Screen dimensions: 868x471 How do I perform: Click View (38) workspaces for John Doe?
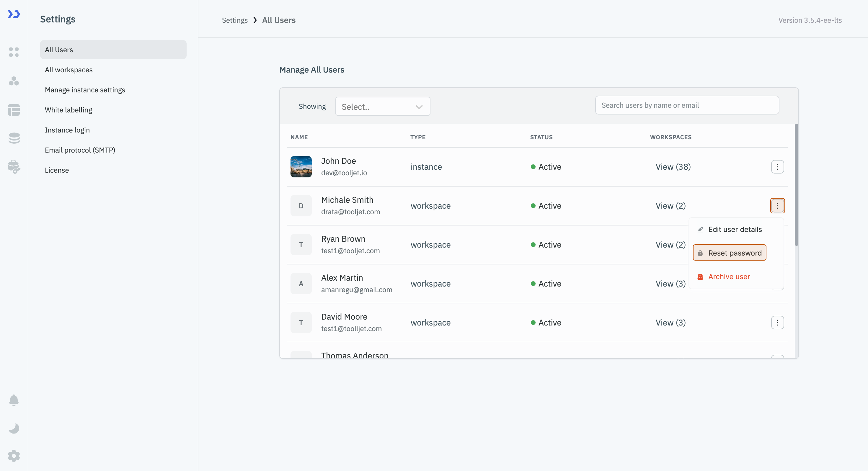coord(673,167)
